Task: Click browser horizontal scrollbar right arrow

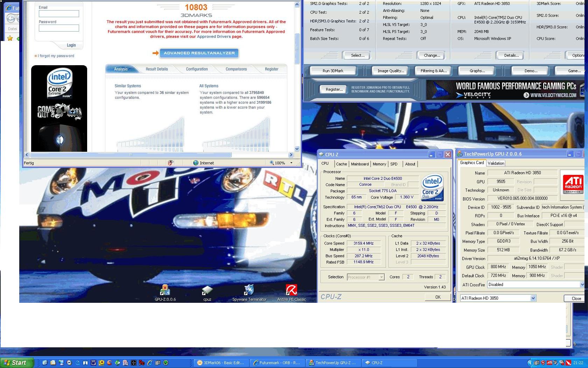Action: tap(291, 155)
